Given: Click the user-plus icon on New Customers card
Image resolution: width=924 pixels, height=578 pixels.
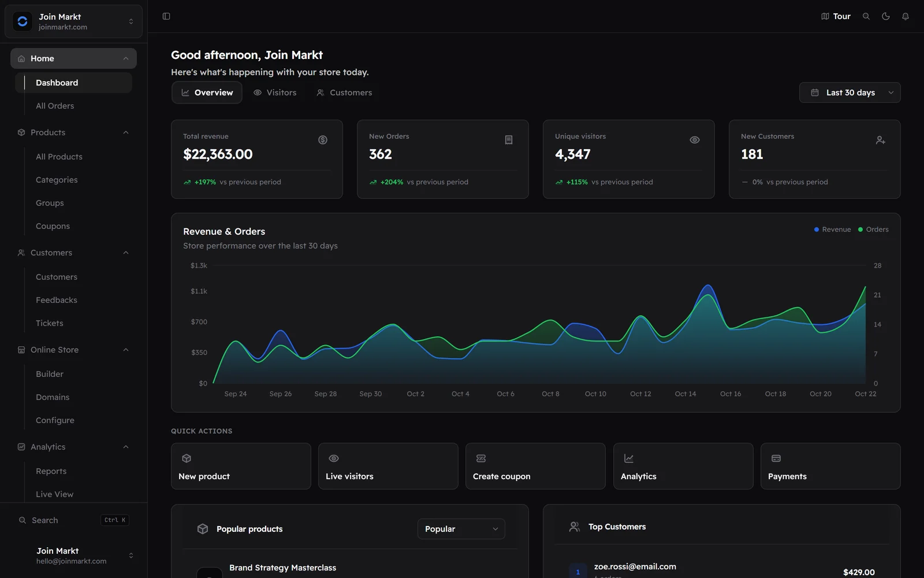Looking at the screenshot, I should pos(881,140).
